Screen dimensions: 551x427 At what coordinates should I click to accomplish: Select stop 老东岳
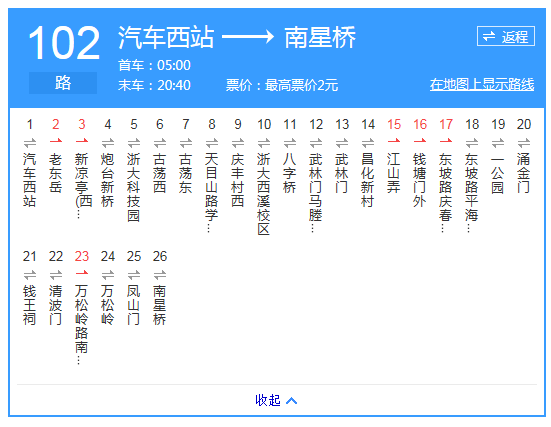[x=56, y=173]
